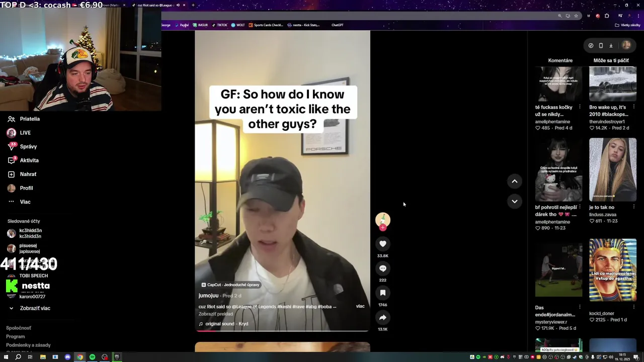Open File Explorer from the taskbar
The height and width of the screenshot is (362, 644).
click(x=43, y=357)
